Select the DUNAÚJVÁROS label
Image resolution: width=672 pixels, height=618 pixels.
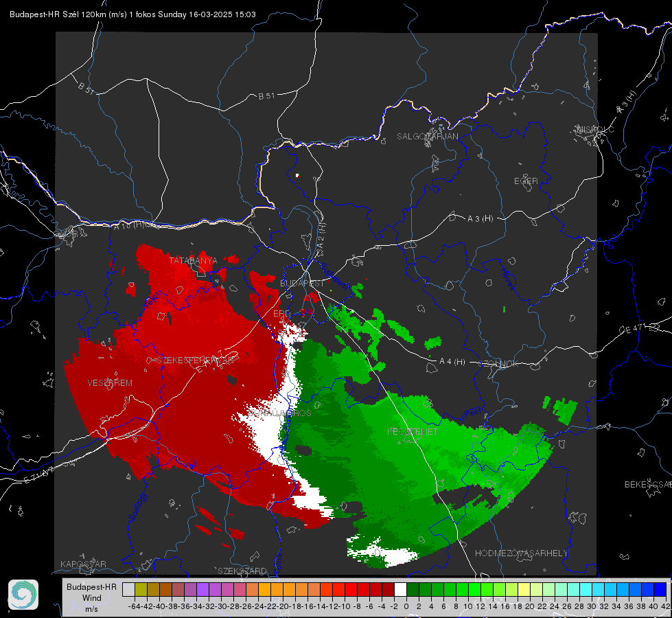(x=279, y=413)
